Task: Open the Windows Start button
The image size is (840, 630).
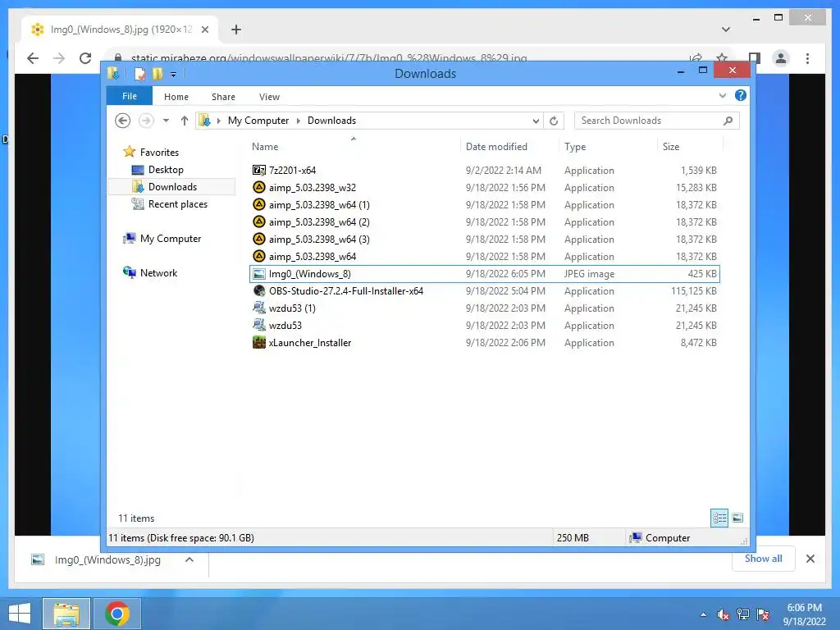Action: tap(20, 614)
